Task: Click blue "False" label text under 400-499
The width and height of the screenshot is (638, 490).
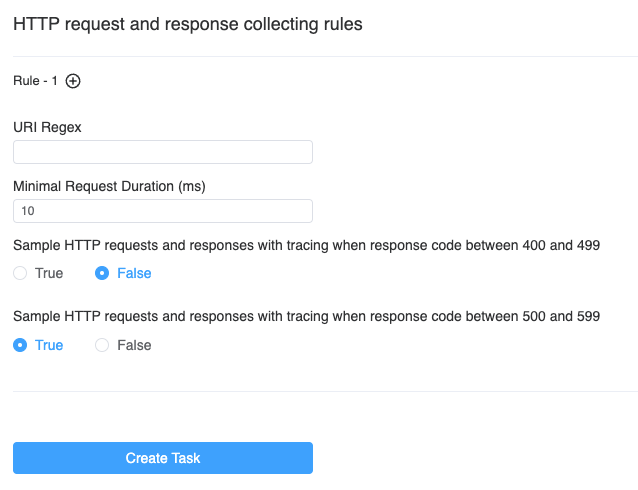Action: [134, 273]
